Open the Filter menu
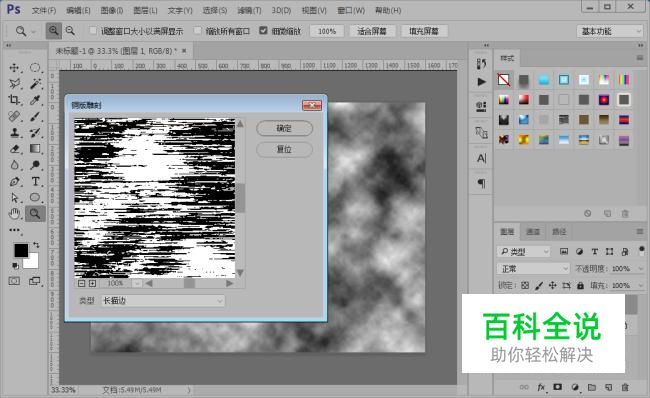 coord(249,10)
